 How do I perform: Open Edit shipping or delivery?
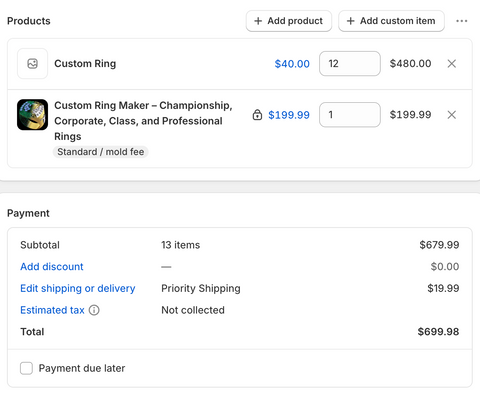click(78, 288)
